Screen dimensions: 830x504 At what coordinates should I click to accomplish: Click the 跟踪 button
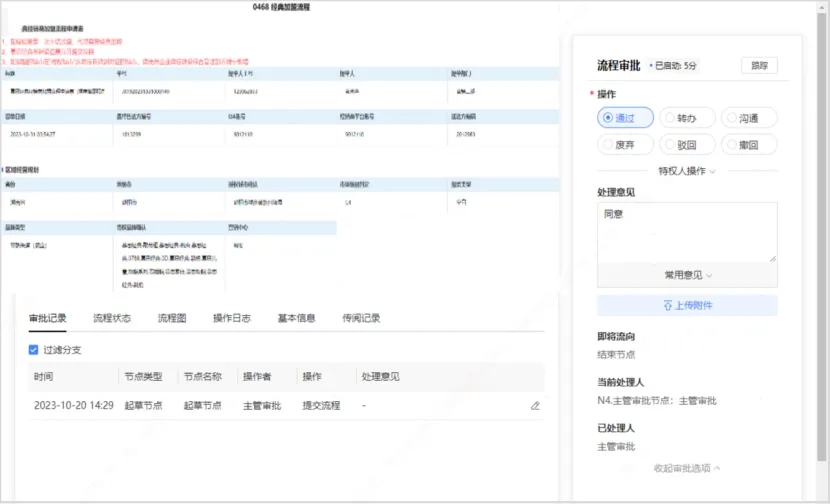click(759, 66)
